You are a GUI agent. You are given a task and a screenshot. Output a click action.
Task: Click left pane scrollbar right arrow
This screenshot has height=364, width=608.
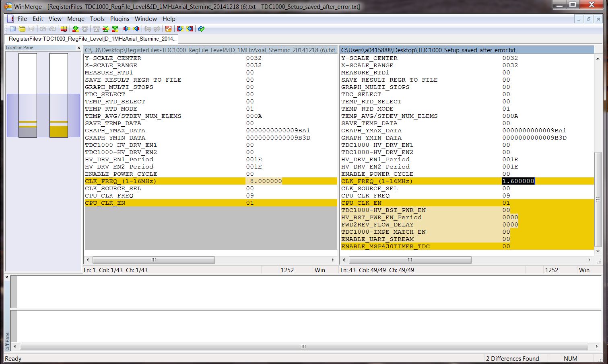333,260
